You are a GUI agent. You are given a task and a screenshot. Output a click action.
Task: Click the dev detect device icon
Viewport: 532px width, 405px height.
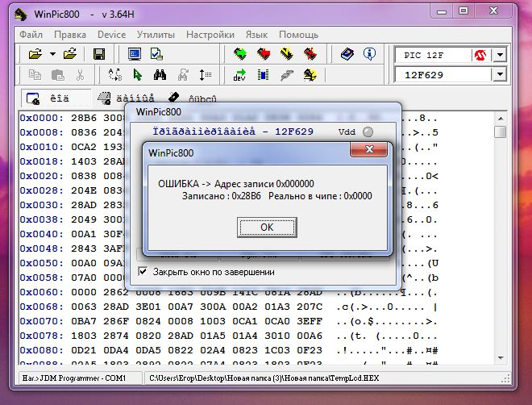click(x=240, y=75)
